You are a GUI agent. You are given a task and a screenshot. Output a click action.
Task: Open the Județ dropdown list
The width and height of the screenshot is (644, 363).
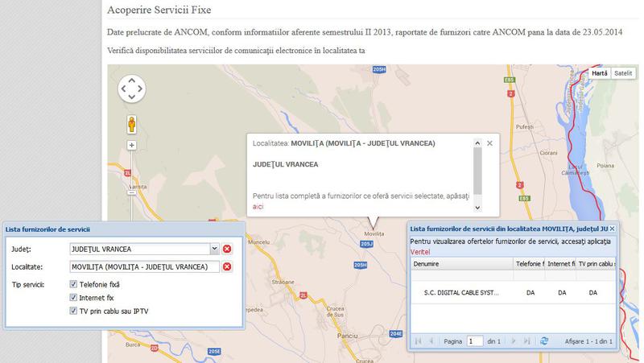(213, 250)
